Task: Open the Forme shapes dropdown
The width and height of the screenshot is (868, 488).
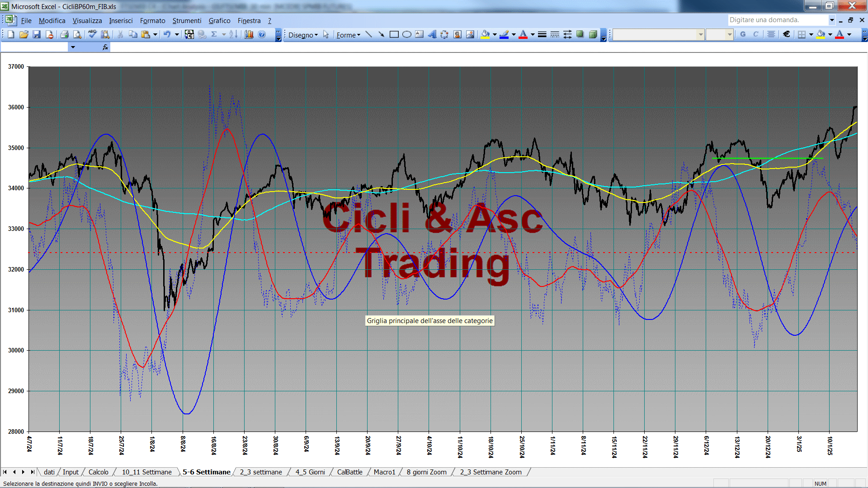Action: tap(348, 35)
